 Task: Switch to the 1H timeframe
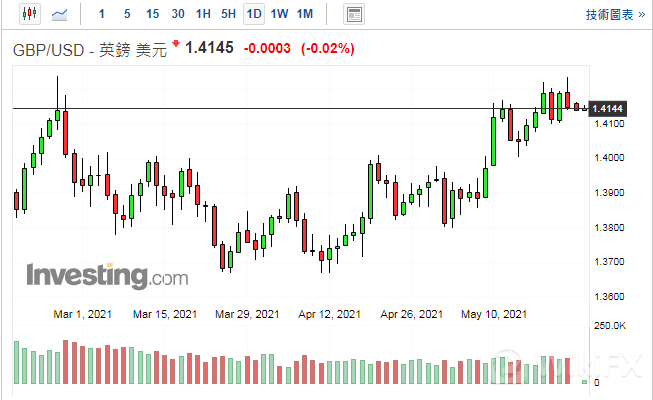[203, 14]
